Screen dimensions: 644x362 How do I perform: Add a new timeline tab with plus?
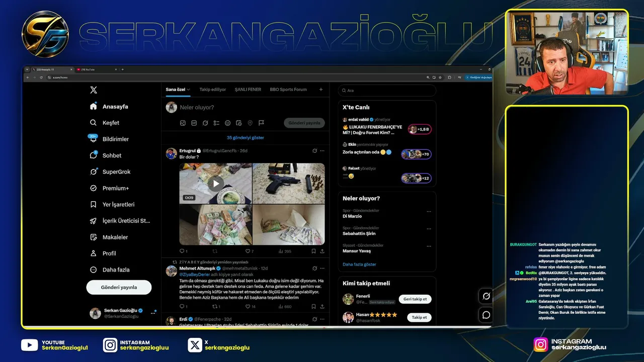[321, 89]
